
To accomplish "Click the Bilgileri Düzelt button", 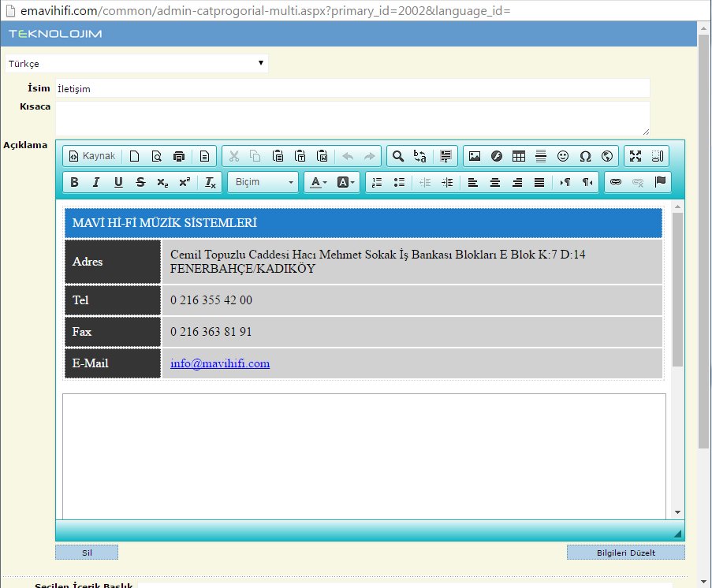I will [x=626, y=553].
